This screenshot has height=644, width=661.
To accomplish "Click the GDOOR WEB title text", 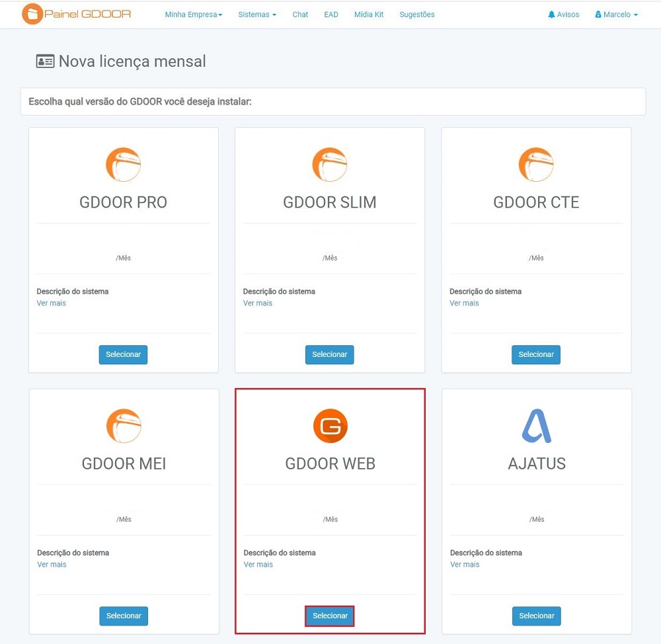I will tap(330, 464).
